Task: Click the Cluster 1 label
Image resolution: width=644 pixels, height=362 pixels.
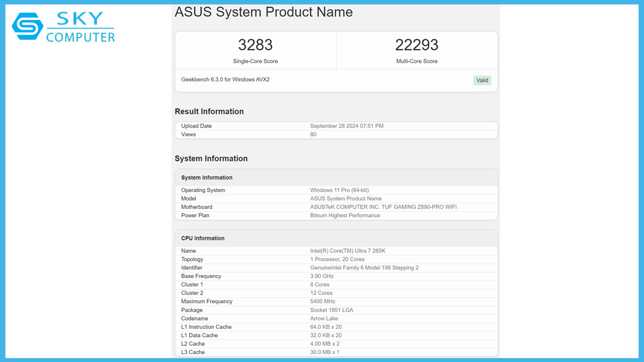Action: (x=192, y=285)
